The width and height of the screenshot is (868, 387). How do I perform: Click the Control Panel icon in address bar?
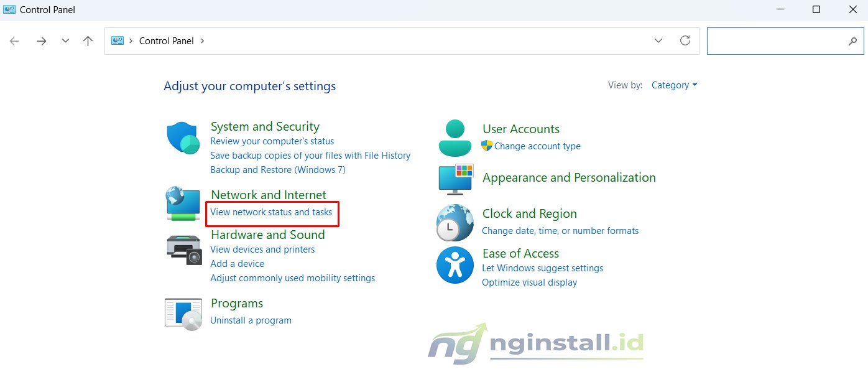coord(117,40)
